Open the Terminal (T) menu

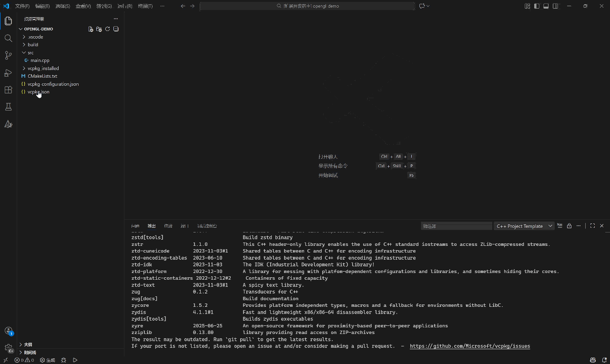[145, 6]
